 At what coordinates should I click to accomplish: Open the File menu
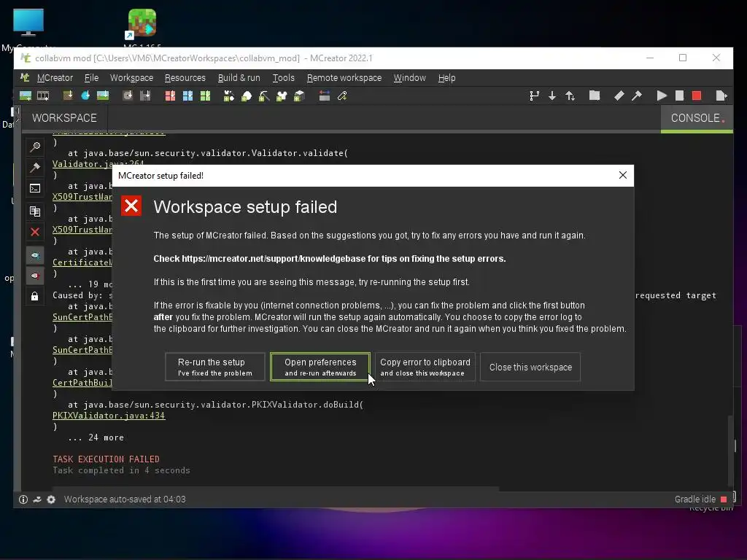[91, 77]
